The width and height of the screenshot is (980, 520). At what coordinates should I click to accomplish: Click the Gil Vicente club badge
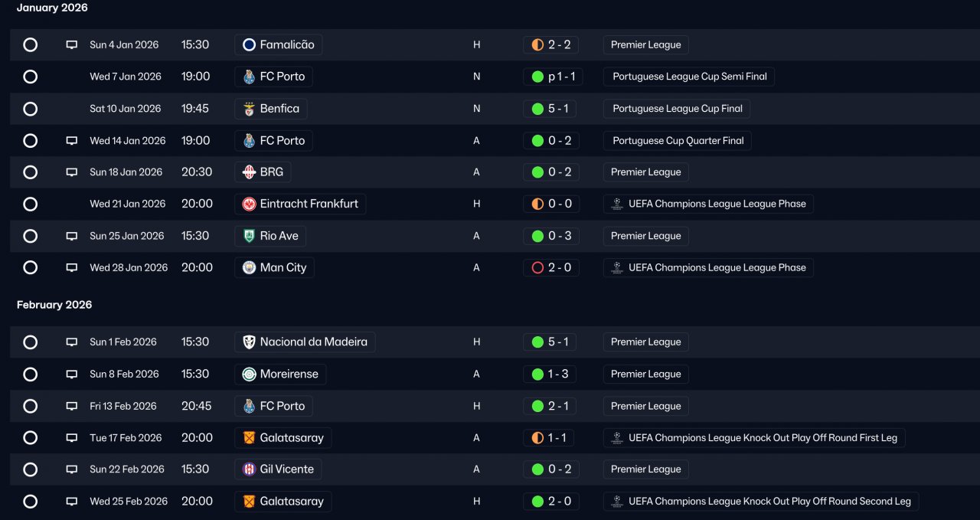pyautogui.click(x=249, y=469)
